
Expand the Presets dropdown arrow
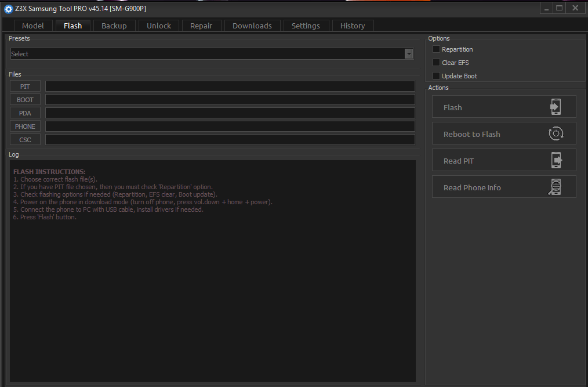(409, 54)
